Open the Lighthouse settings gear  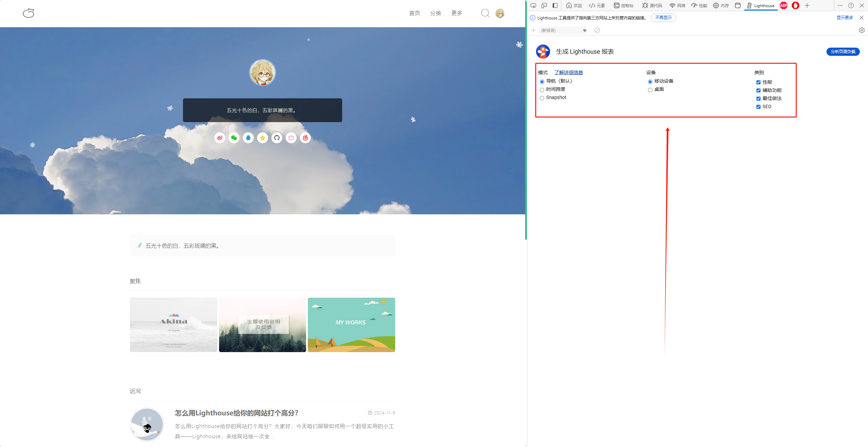click(862, 30)
